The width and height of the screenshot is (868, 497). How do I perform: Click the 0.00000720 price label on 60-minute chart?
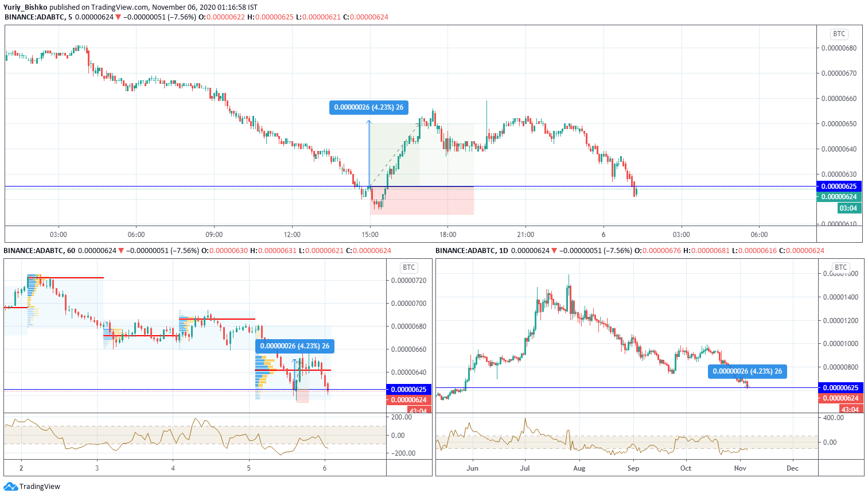408,281
